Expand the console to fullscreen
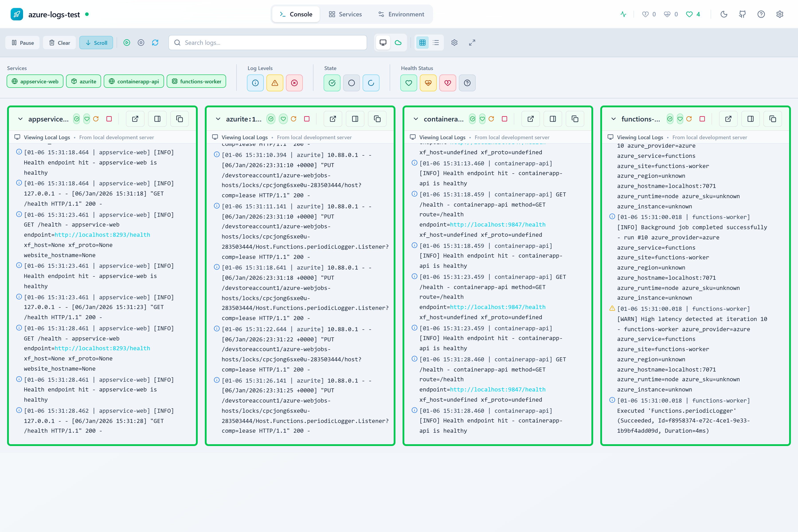This screenshot has height=532, width=798. pos(472,43)
